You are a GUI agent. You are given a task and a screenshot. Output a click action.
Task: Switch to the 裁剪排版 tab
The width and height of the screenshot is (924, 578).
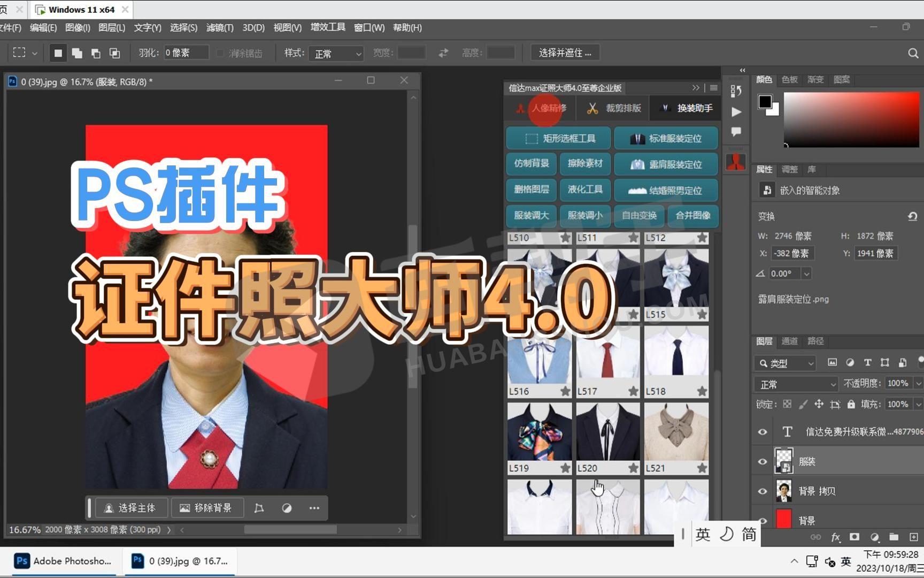point(614,108)
